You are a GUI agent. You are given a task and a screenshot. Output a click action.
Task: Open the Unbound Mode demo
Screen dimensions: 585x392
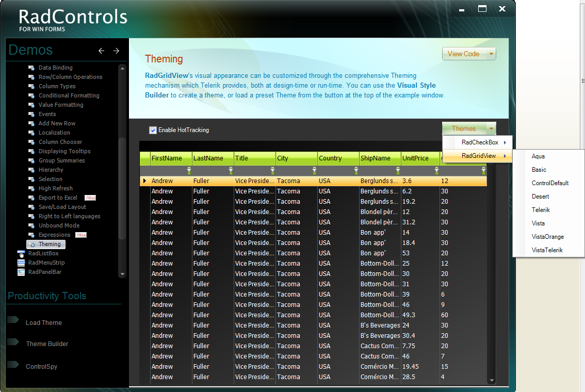59,225
